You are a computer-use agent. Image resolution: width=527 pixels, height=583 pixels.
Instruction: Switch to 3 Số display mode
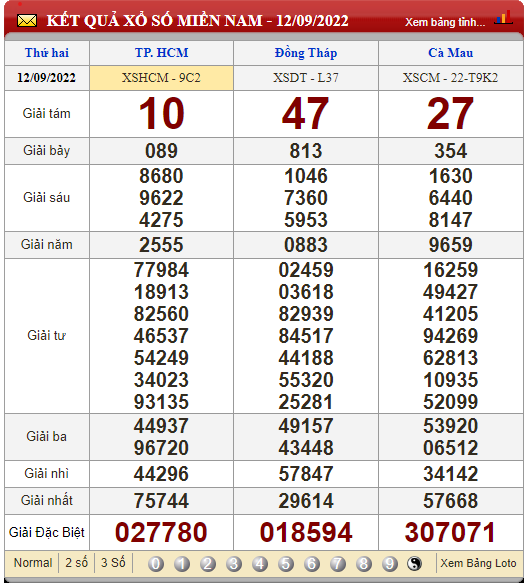(113, 563)
